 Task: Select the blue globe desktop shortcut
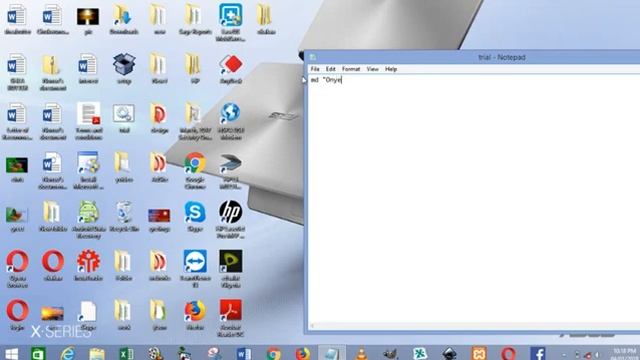click(231, 113)
